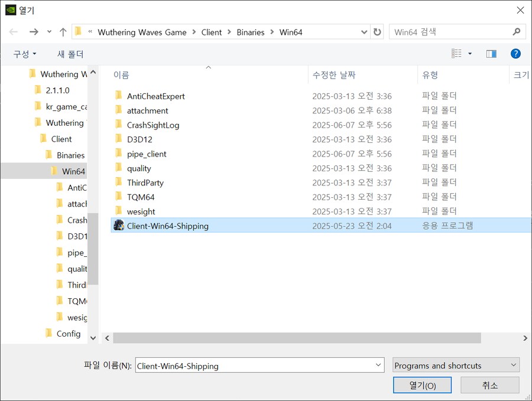Click 파일 폴더 type on wesight row

[439, 211]
